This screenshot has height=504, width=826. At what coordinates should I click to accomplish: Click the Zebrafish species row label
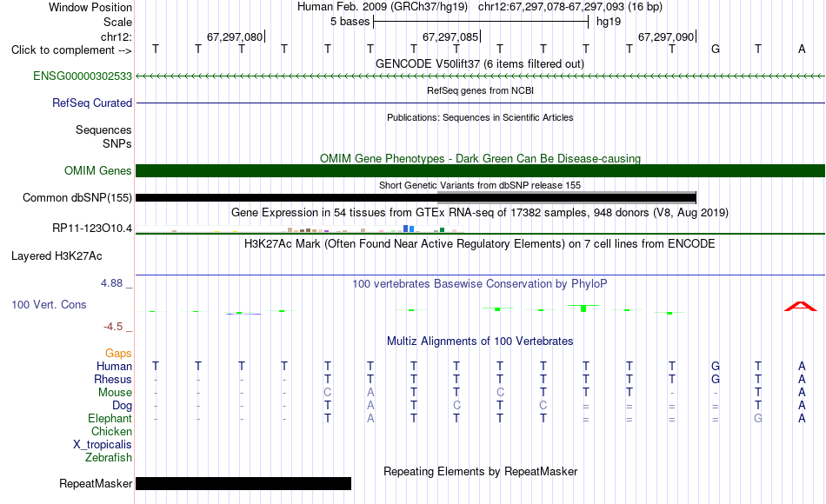pyautogui.click(x=109, y=457)
